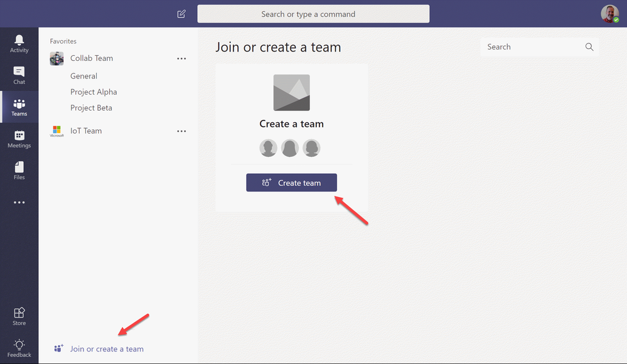627x364 pixels.
Task: Open profile menu via user avatar
Action: pyautogui.click(x=610, y=14)
